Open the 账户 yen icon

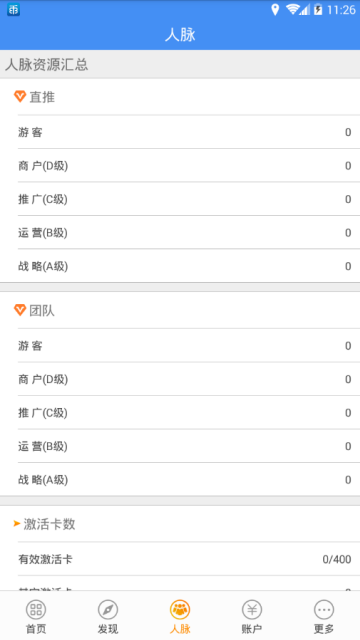tap(252, 610)
